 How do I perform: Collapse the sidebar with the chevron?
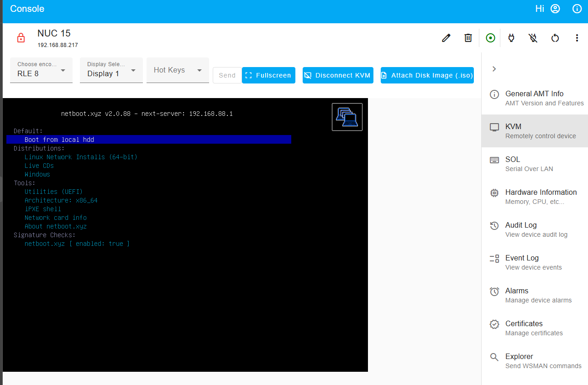click(494, 68)
